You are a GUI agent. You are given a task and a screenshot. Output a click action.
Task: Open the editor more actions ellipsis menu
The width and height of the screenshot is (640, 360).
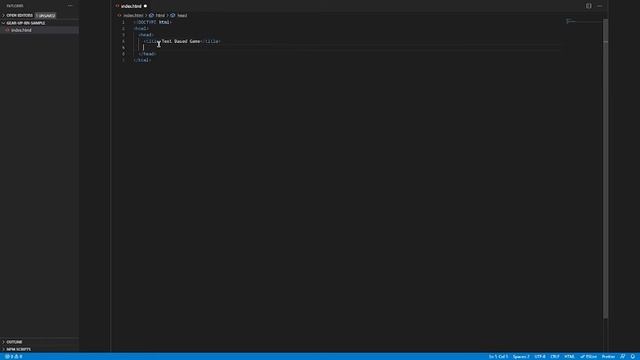pyautogui.click(x=599, y=6)
